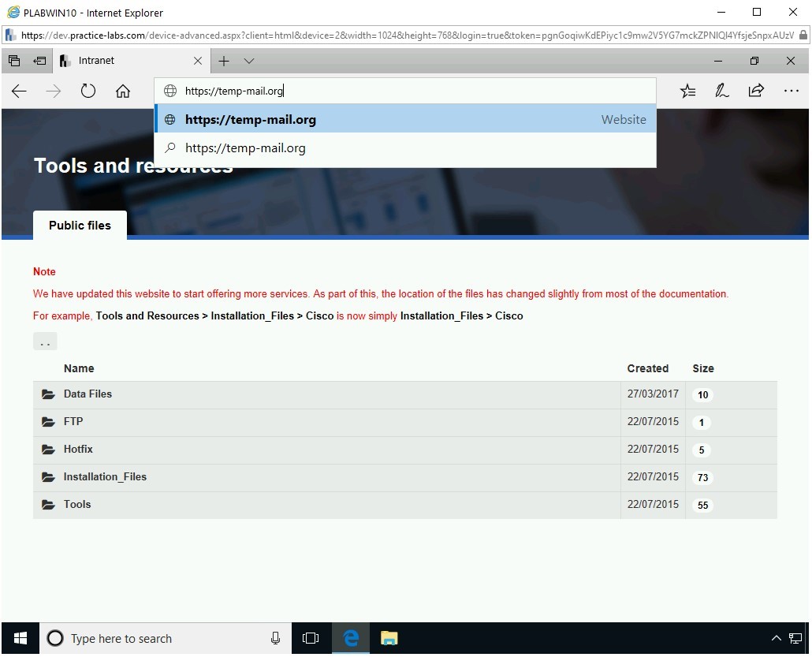
Task: Open Task View from the taskbar
Action: [x=311, y=638]
